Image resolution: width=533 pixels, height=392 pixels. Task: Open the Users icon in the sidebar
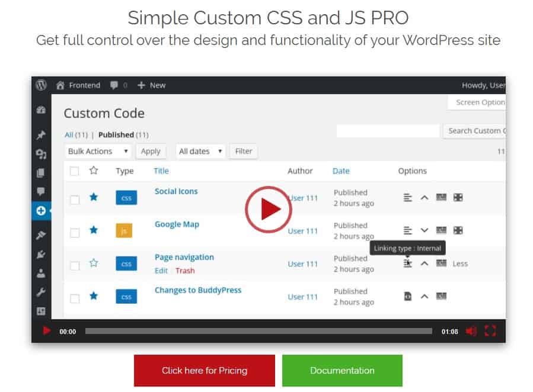pyautogui.click(x=41, y=273)
